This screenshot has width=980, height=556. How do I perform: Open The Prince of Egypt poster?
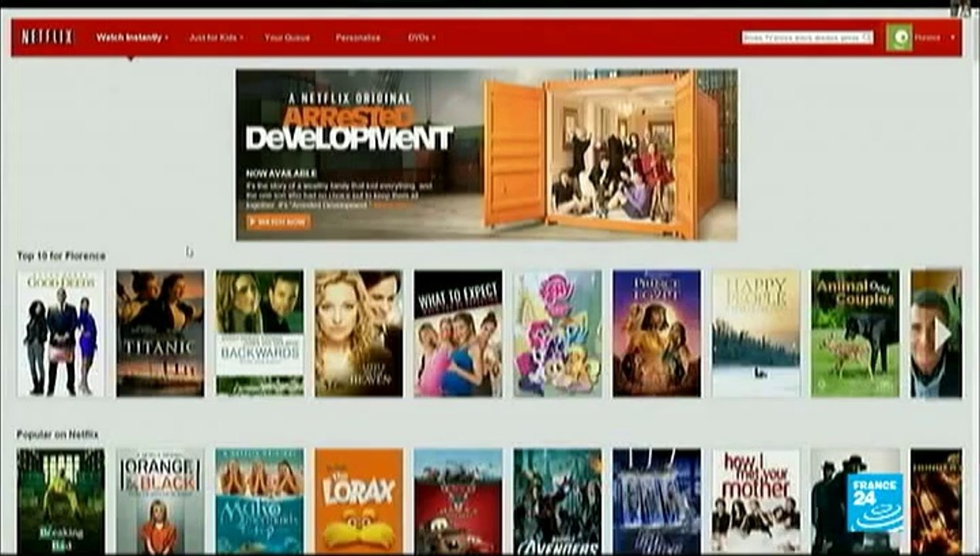tap(657, 334)
